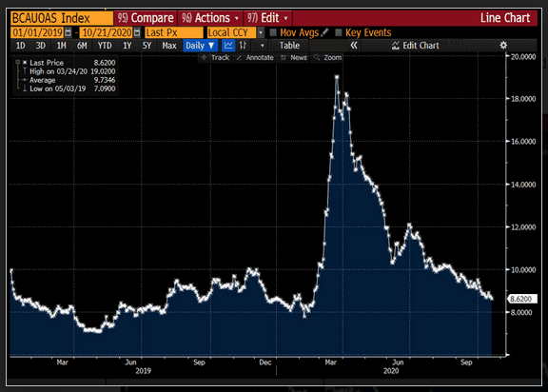Viewport: 548px width, 392px height.
Task: Toggle the Key Events checkbox
Action: [x=339, y=32]
